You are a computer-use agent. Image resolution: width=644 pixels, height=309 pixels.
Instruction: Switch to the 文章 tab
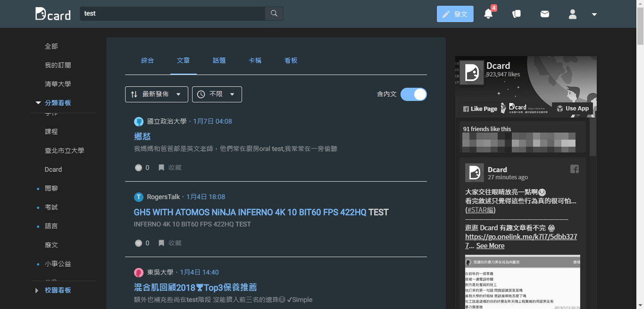click(184, 60)
